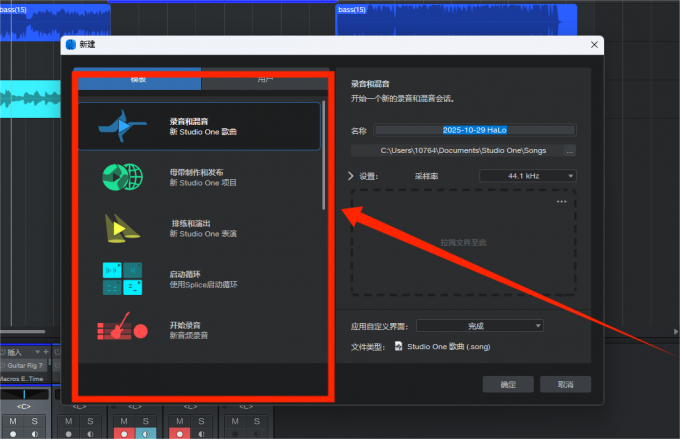Expand the 设置 settings chevron
The height and width of the screenshot is (439, 680).
(x=350, y=176)
